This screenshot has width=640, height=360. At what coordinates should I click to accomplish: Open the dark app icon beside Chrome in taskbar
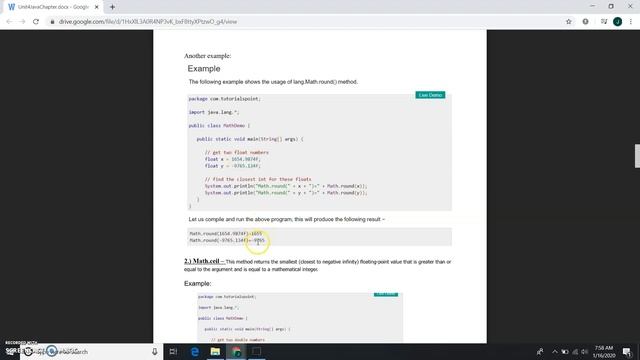256,351
